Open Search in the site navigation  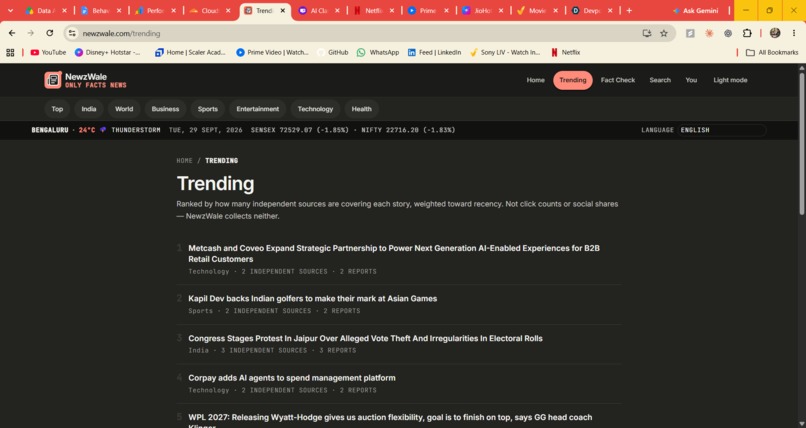(x=660, y=80)
